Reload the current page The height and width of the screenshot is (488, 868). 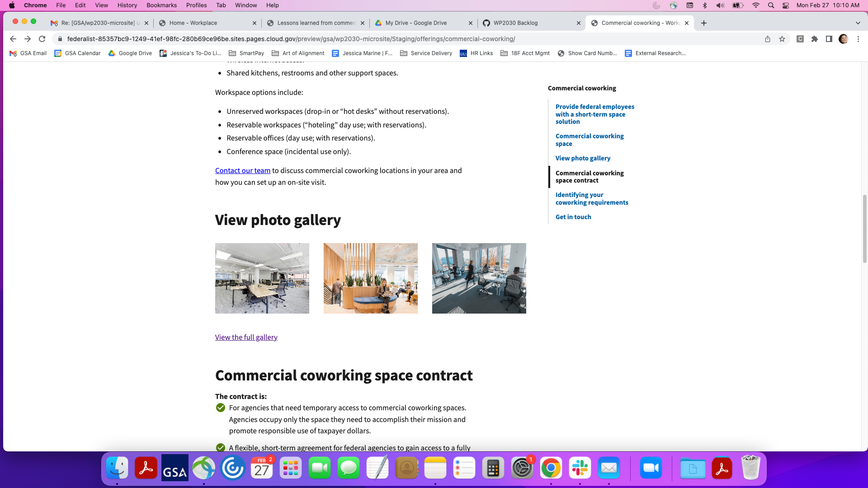click(x=42, y=39)
